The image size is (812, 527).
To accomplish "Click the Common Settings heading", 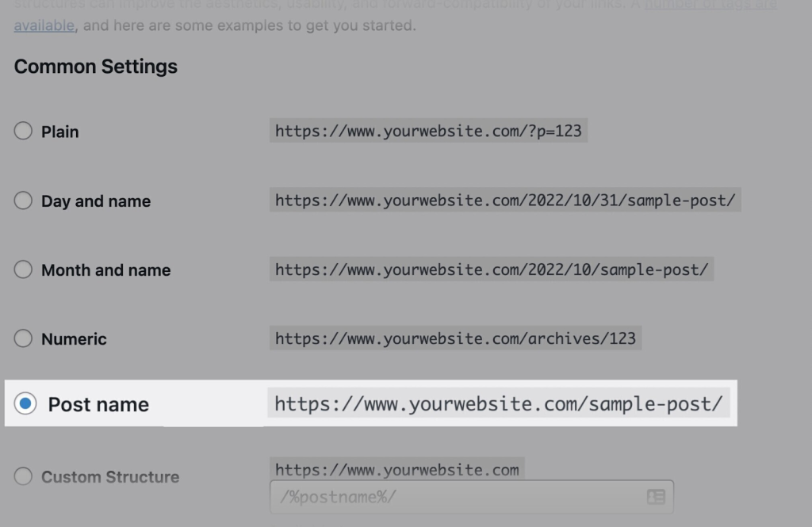I will pyautogui.click(x=96, y=67).
